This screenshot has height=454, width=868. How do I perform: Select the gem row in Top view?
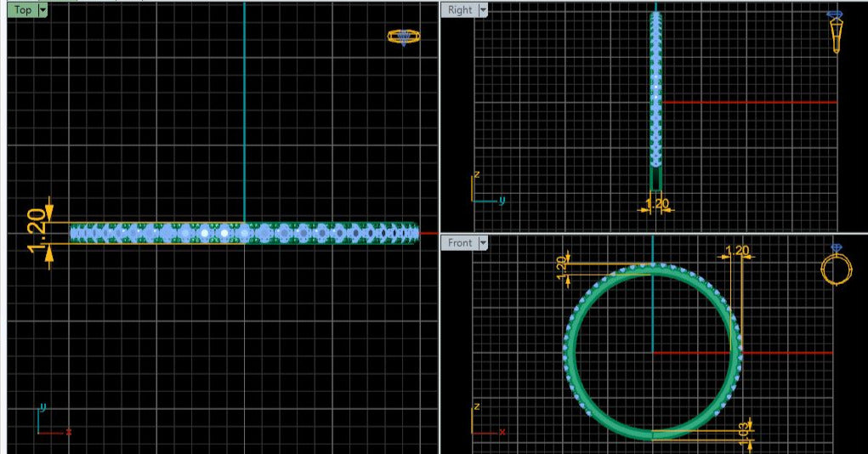[x=243, y=232]
